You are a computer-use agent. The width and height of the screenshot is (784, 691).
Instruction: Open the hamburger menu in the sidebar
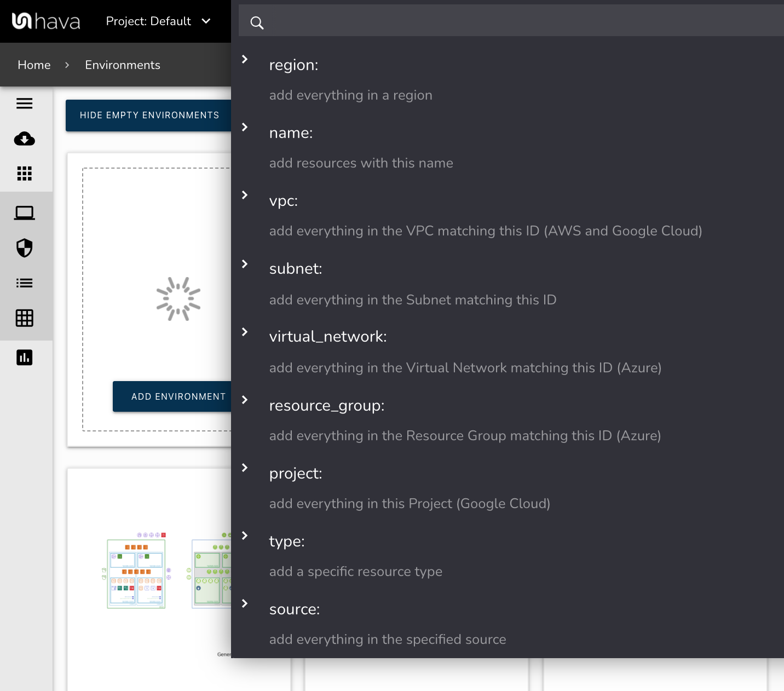tap(24, 103)
